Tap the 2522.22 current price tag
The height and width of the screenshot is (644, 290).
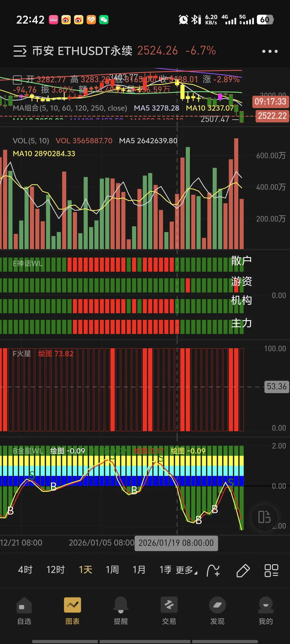pos(272,116)
